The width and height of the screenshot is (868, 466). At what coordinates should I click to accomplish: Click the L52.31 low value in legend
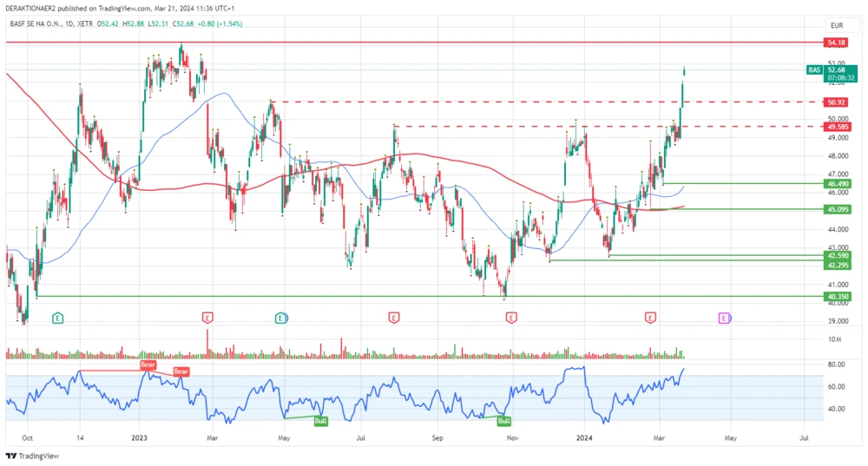158,23
